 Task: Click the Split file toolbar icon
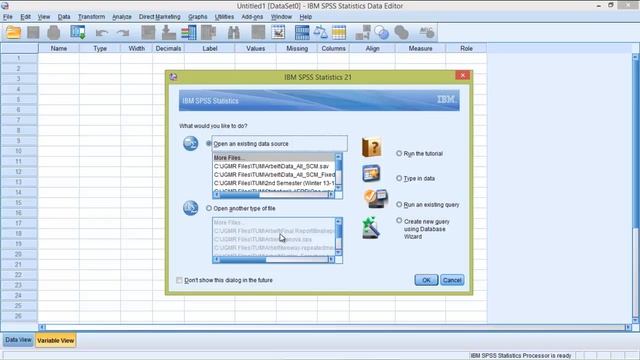click(x=302, y=32)
